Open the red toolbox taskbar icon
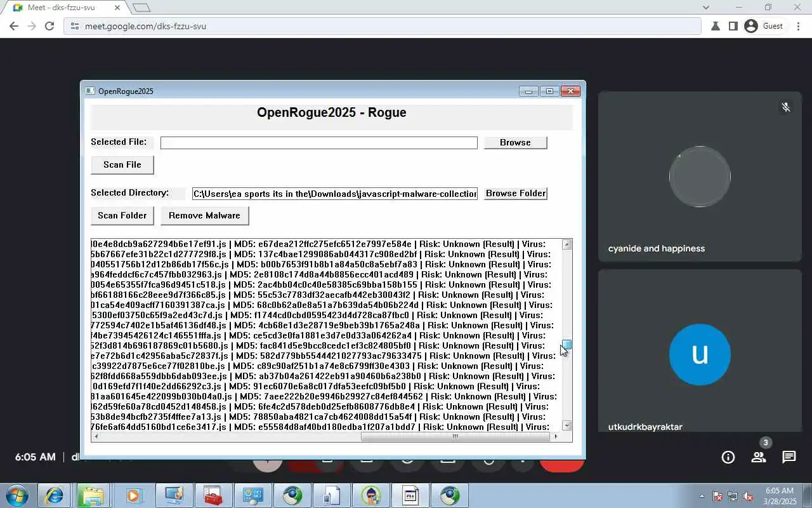 pyautogui.click(x=213, y=495)
